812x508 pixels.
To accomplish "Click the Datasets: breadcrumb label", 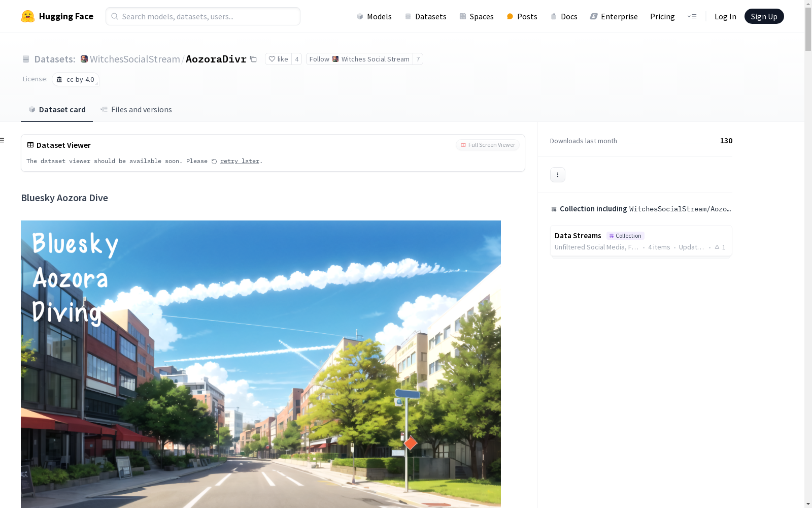I will [55, 59].
